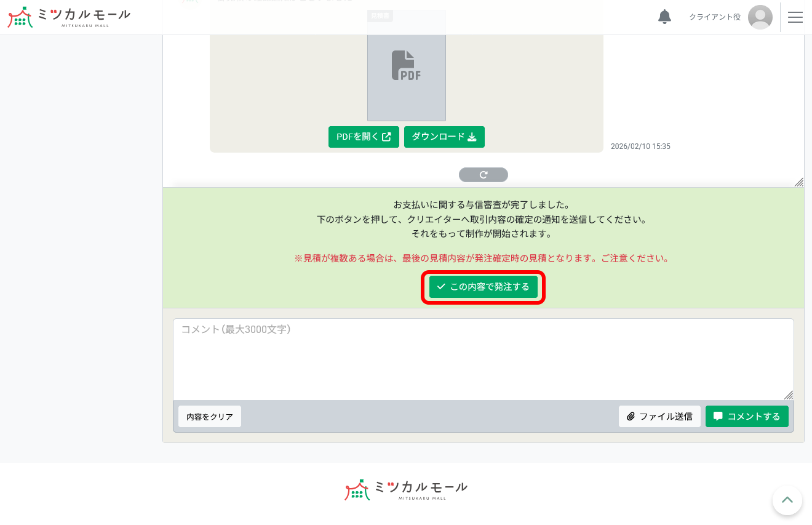Click the user avatar icon in the header
The width and height of the screenshot is (812, 525).
point(760,17)
